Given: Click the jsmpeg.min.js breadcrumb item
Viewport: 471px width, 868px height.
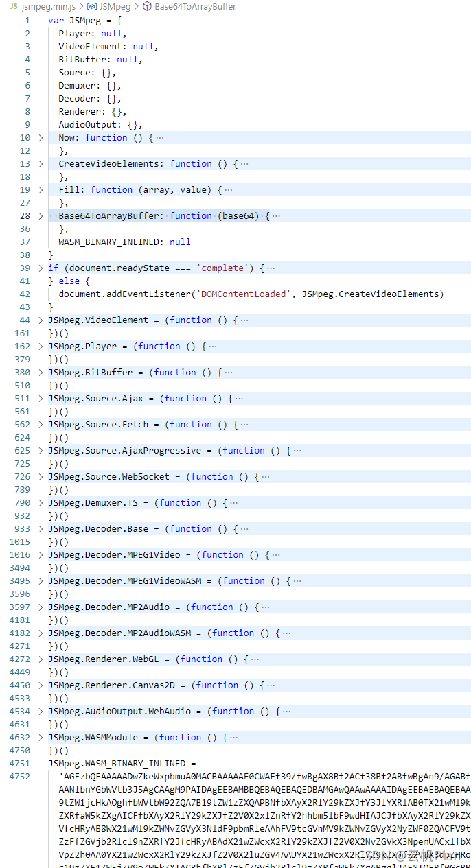Looking at the screenshot, I should 49,6.
